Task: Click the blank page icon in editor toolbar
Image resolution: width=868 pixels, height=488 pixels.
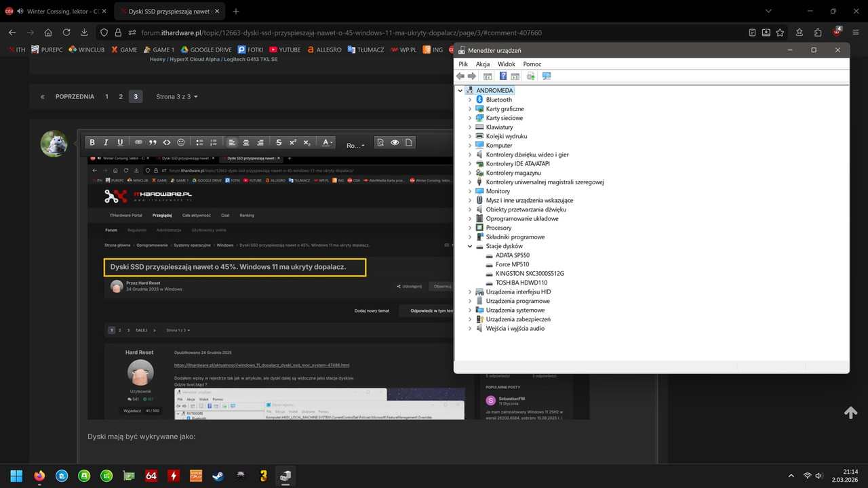Action: click(410, 142)
